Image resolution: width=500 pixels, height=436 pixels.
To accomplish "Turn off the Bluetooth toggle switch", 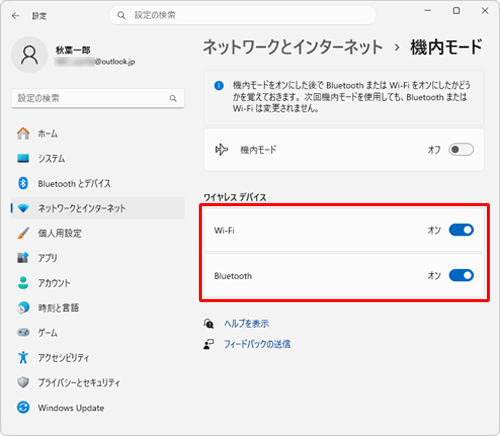I will (461, 275).
